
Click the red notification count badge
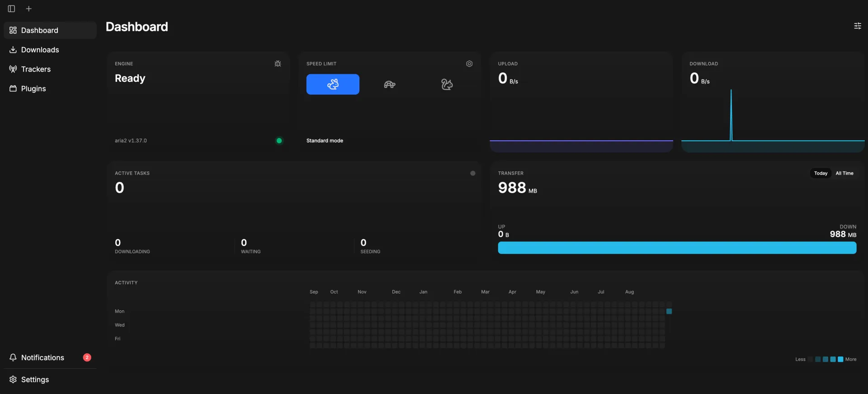tap(87, 357)
